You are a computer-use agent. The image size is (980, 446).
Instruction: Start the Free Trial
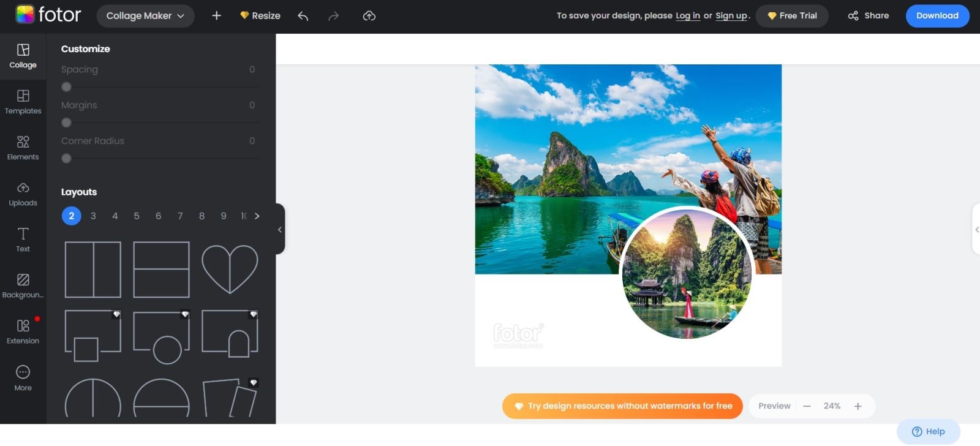tap(792, 16)
